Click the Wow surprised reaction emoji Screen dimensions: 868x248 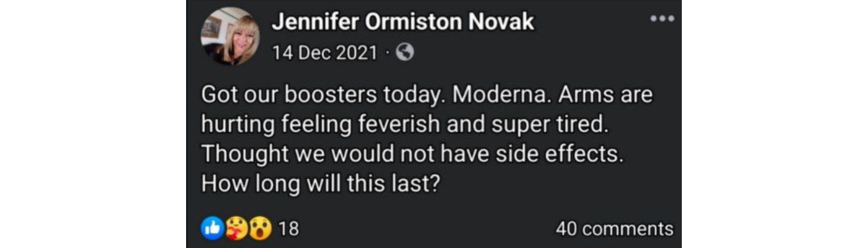click(260, 229)
